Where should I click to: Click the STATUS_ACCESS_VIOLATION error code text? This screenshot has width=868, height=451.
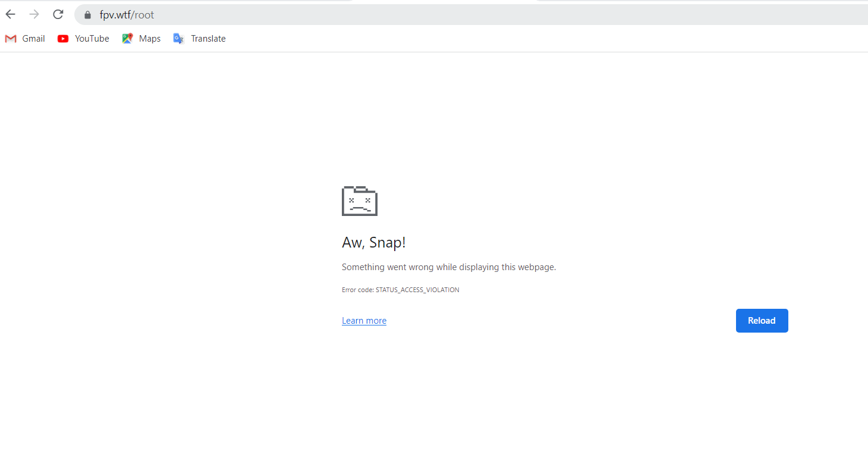coord(416,290)
